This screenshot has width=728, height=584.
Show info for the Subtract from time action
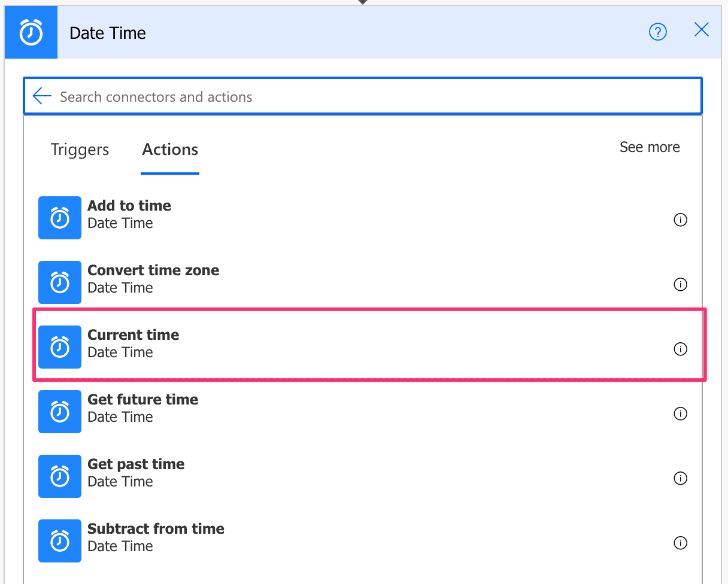(680, 543)
